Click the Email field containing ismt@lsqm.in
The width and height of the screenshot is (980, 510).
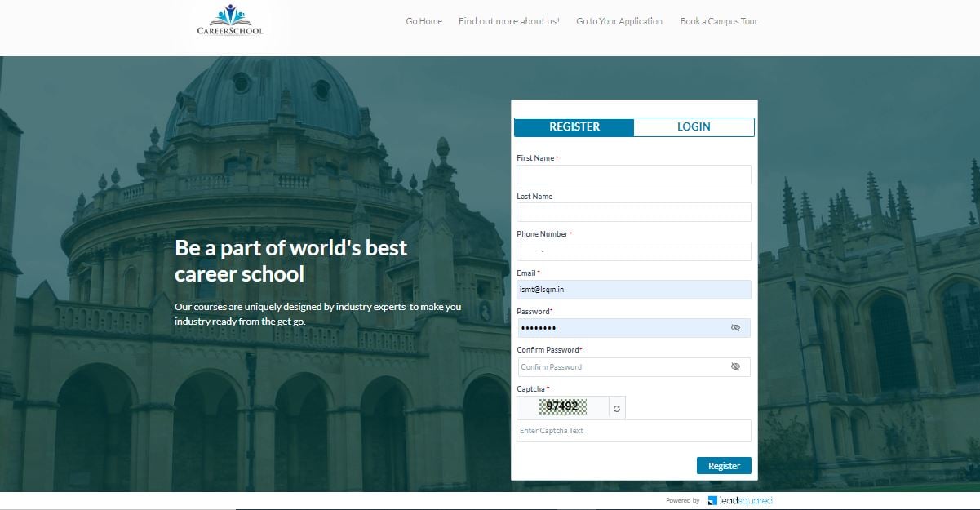click(634, 290)
